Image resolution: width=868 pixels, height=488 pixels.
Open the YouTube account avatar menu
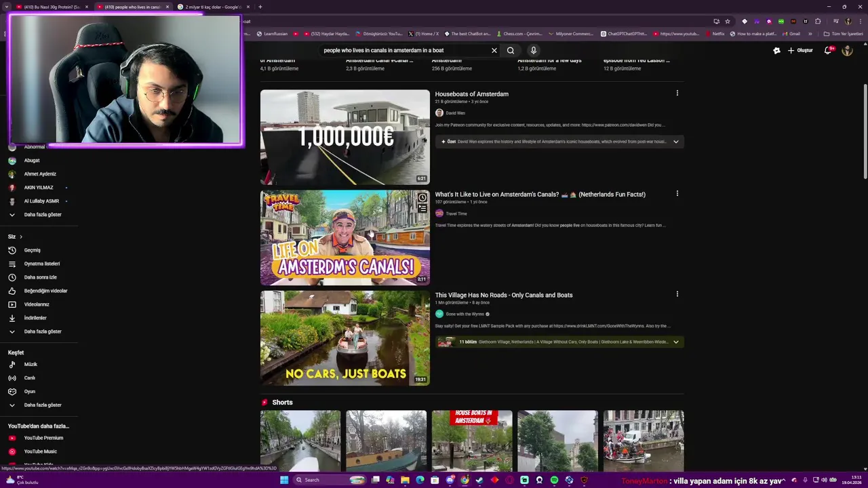pyautogui.click(x=847, y=50)
